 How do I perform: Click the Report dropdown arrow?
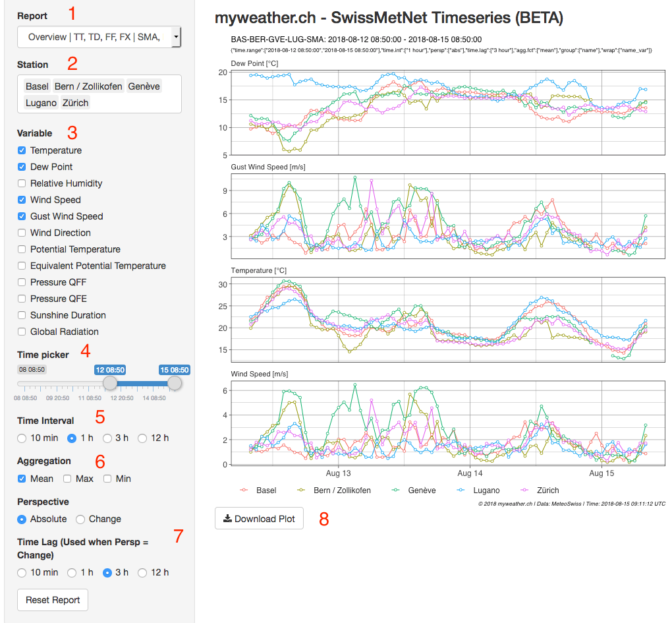point(175,38)
